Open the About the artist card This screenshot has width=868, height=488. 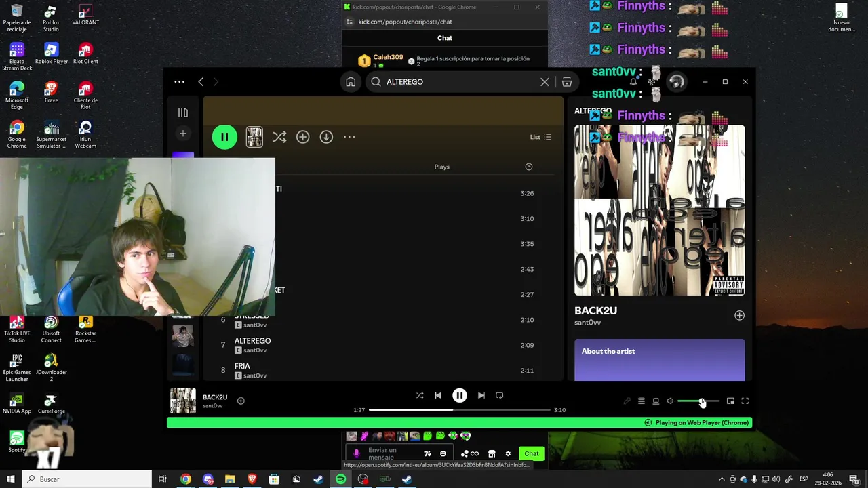click(x=659, y=360)
